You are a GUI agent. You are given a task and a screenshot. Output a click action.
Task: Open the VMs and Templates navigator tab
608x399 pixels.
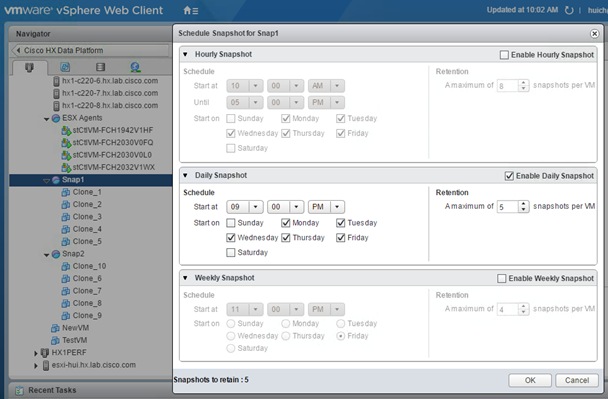[65, 67]
